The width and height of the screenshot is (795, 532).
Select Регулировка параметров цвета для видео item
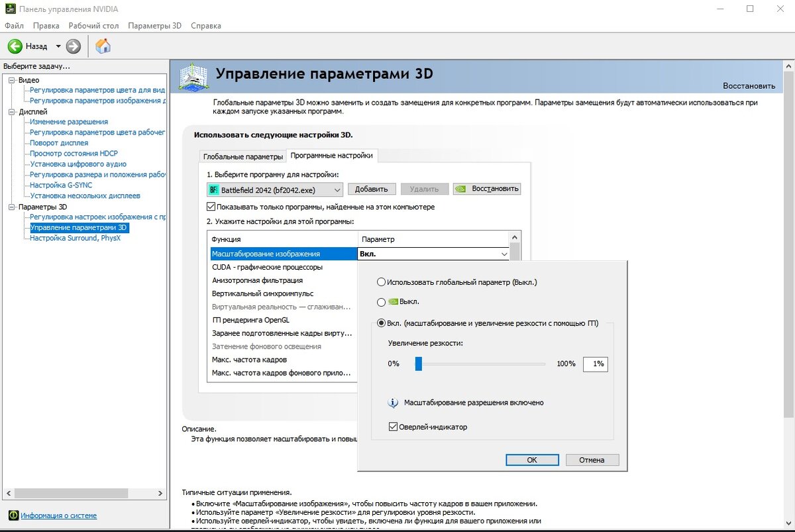(97, 90)
